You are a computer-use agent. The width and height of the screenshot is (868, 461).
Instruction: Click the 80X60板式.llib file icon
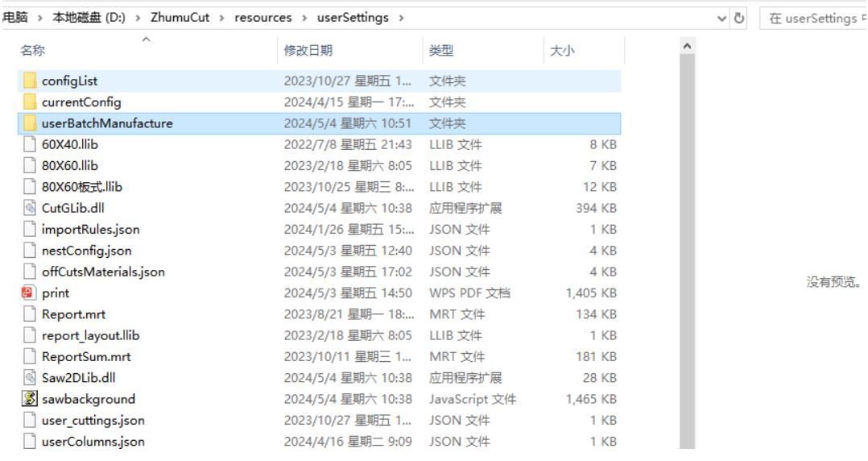coord(30,187)
